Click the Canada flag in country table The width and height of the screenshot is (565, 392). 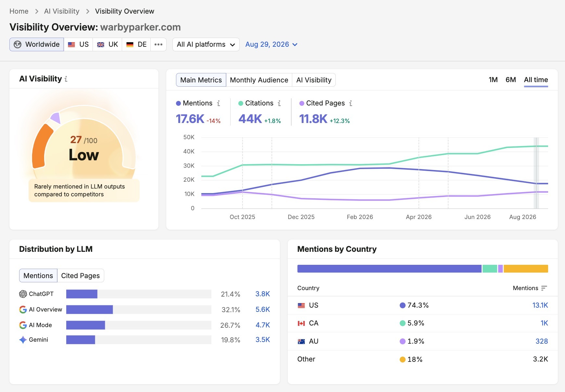click(301, 323)
